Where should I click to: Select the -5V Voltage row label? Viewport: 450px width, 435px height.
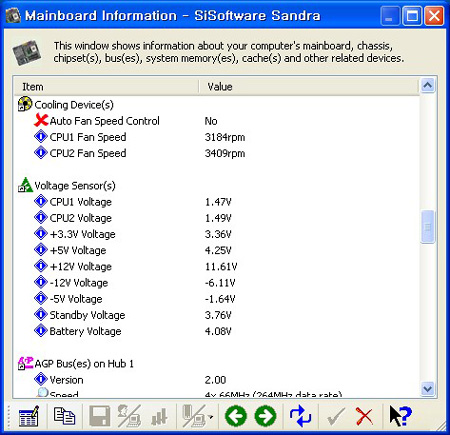[76, 299]
